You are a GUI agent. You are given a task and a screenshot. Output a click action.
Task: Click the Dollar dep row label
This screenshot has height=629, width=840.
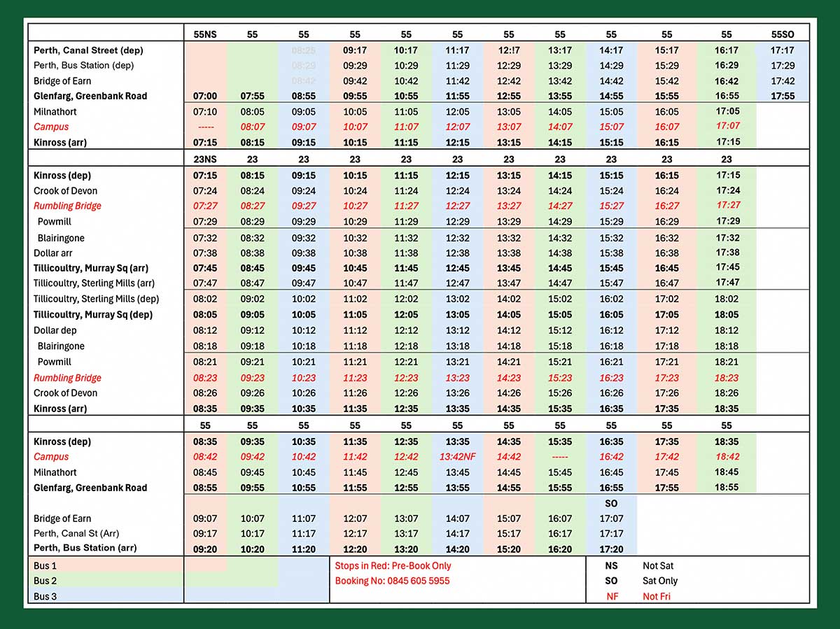pyautogui.click(x=55, y=330)
